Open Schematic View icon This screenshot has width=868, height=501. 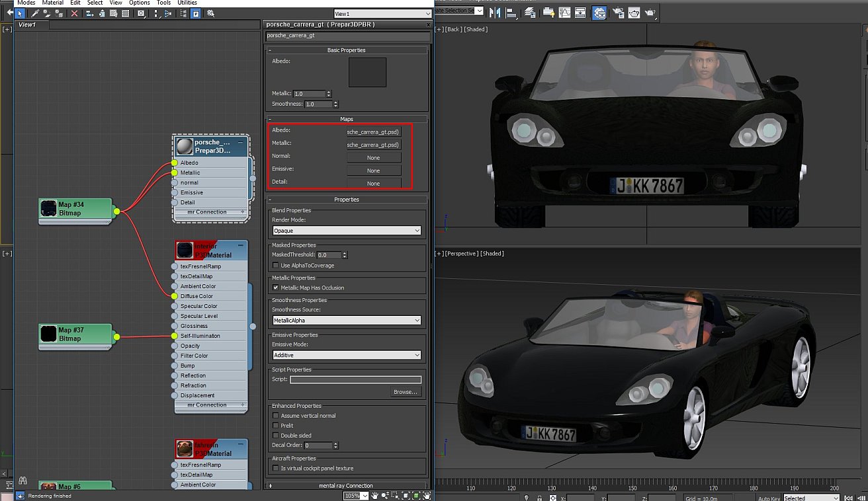pyautogui.click(x=580, y=12)
